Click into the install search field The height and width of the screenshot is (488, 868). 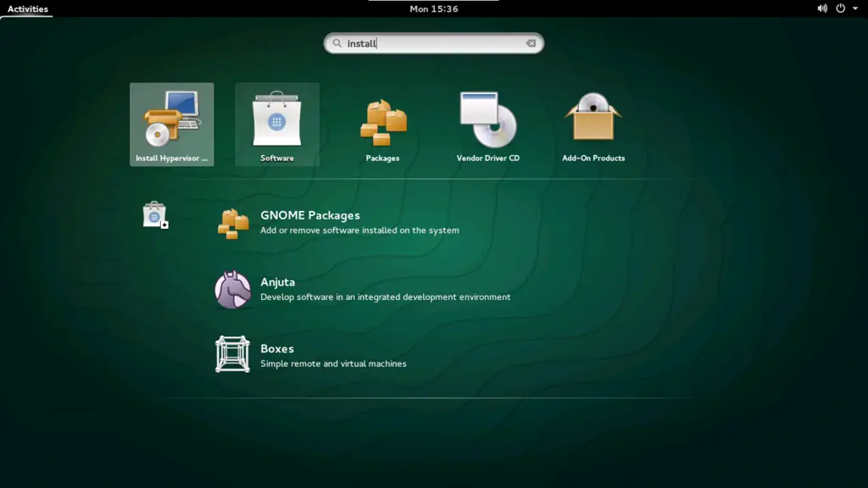(x=433, y=43)
